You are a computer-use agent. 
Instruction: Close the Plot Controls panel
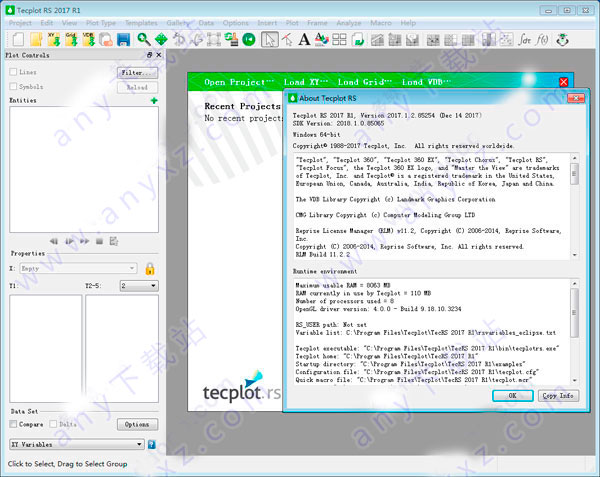(x=159, y=55)
